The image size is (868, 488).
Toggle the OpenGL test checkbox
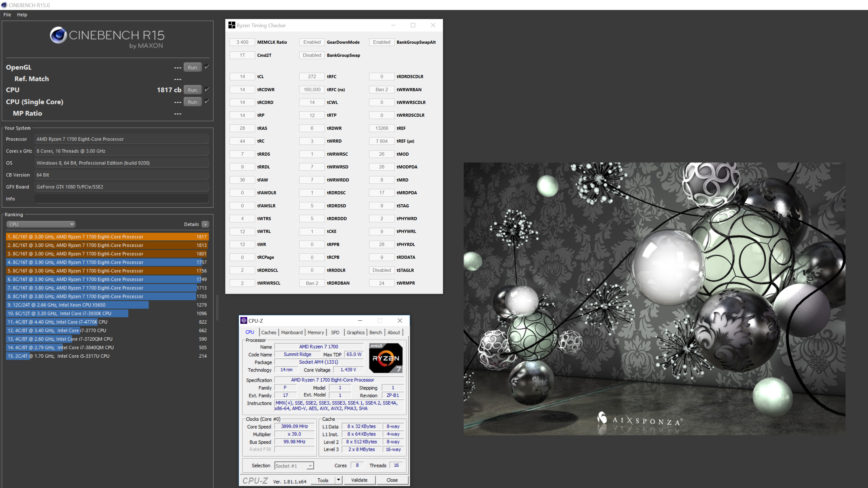(207, 67)
